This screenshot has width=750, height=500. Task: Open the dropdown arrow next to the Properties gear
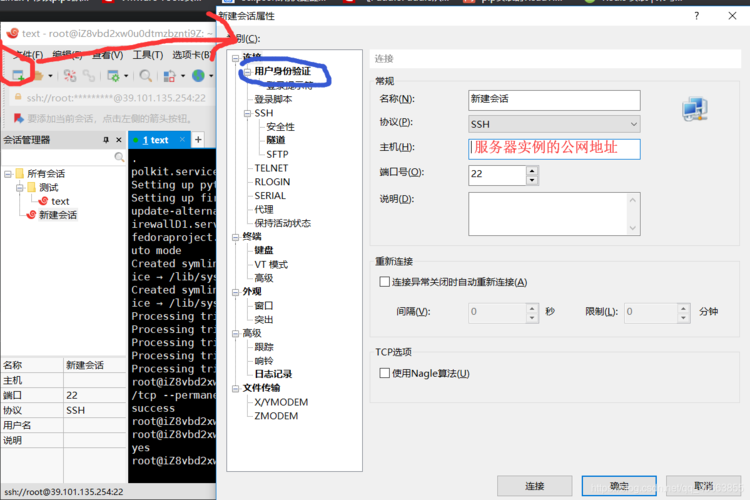point(126,76)
